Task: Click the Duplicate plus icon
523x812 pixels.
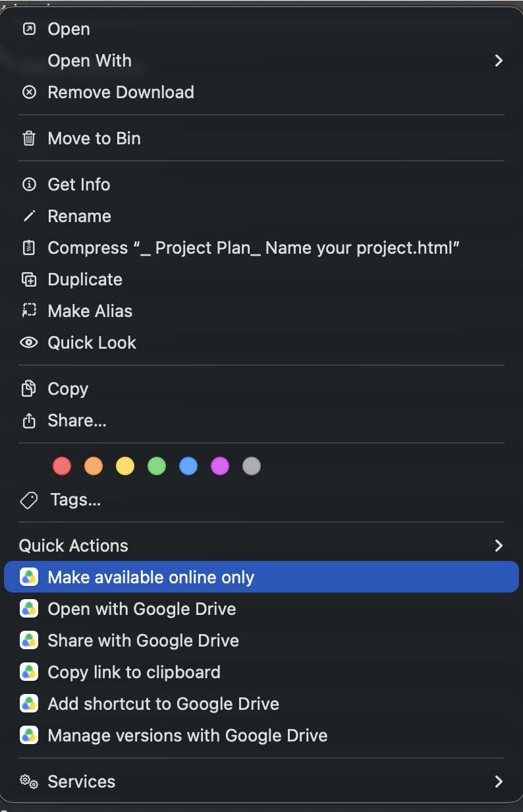Action: tap(29, 279)
